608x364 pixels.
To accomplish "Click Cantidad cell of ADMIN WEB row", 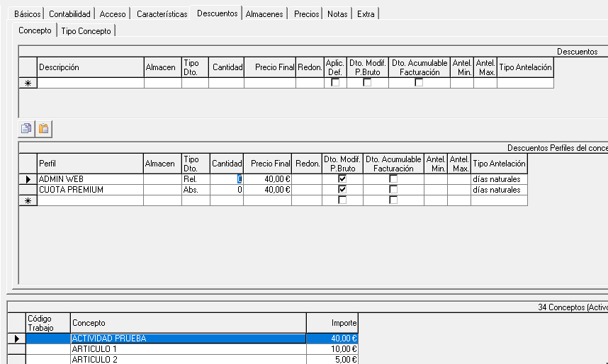I will click(227, 179).
